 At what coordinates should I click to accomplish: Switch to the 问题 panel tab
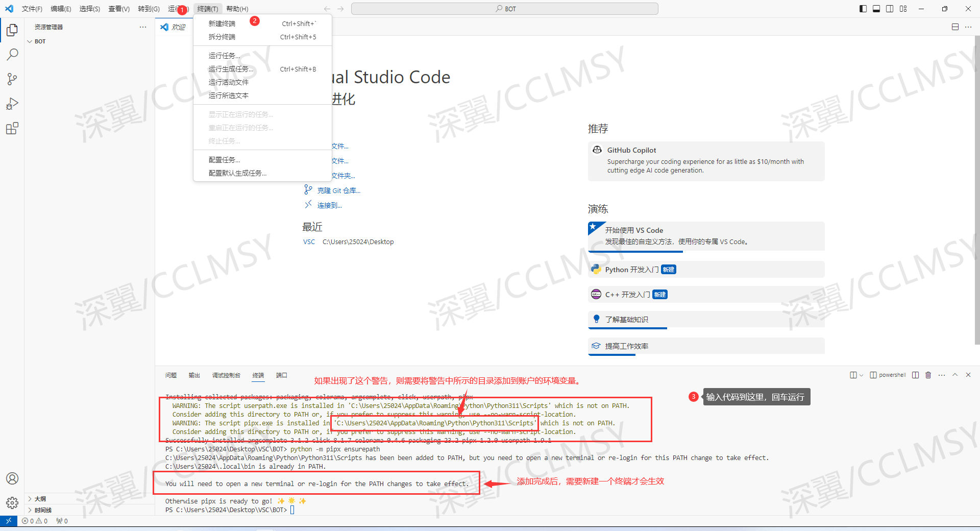pos(171,375)
